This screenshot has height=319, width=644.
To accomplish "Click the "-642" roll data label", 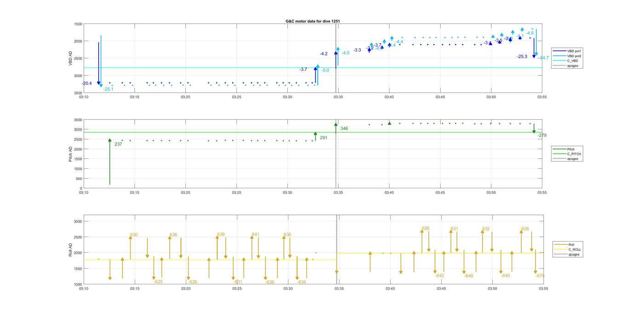I will click(439, 275).
